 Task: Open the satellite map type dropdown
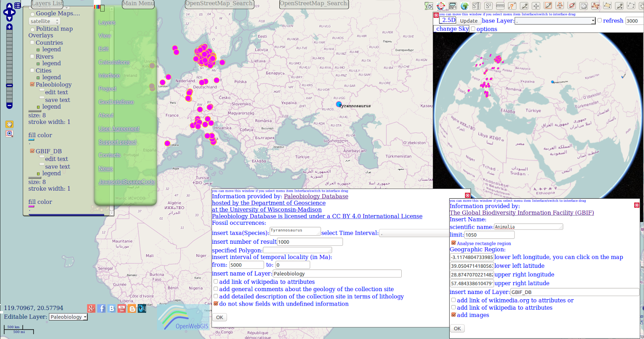45,21
